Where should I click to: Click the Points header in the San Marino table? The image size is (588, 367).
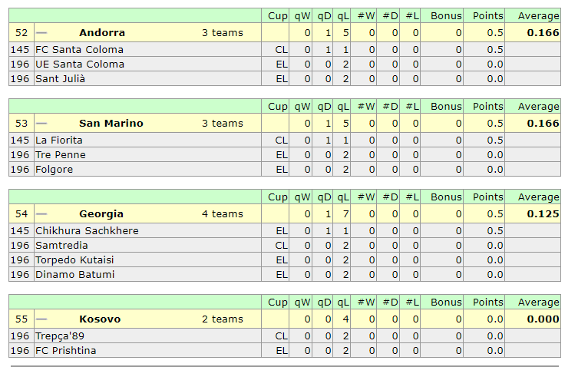(488, 106)
